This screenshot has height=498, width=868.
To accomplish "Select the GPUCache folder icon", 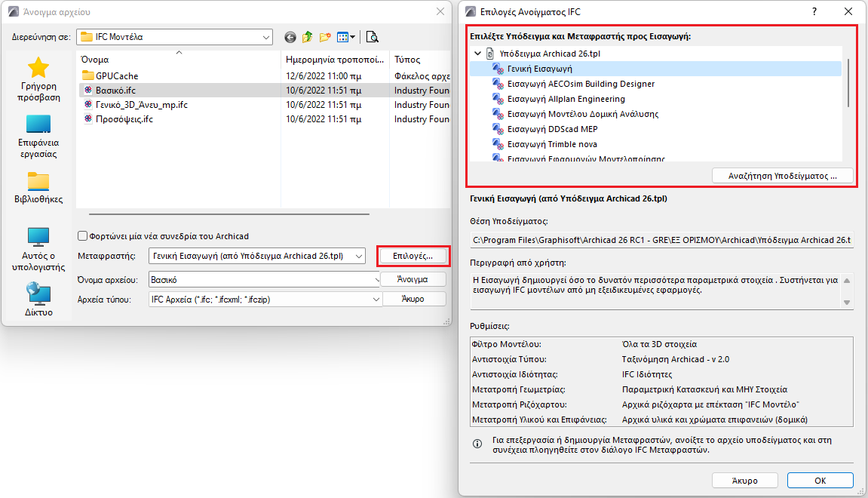I will 88,75.
